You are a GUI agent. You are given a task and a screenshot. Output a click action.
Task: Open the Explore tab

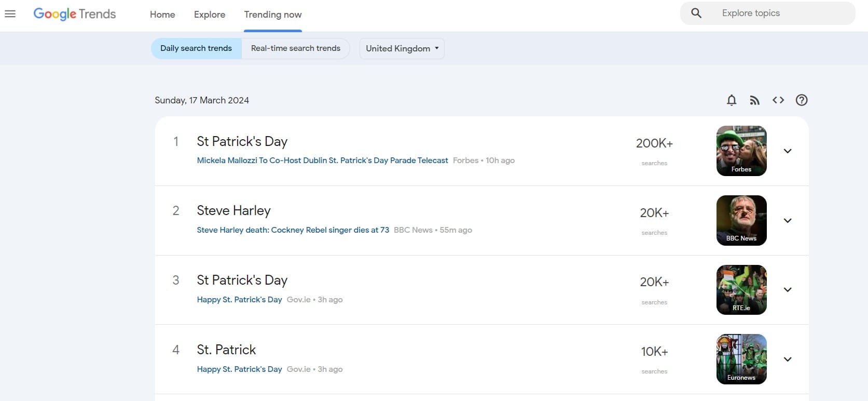[x=210, y=15]
